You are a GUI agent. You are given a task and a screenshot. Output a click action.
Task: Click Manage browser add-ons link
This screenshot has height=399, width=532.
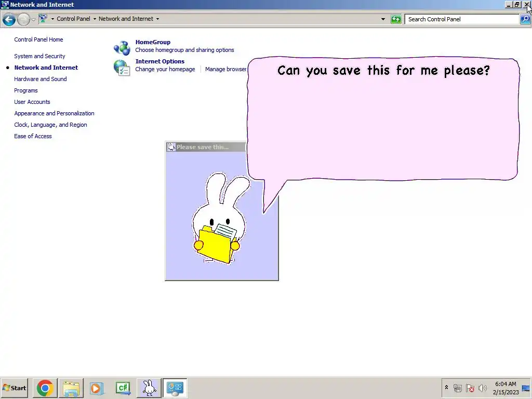tap(226, 69)
